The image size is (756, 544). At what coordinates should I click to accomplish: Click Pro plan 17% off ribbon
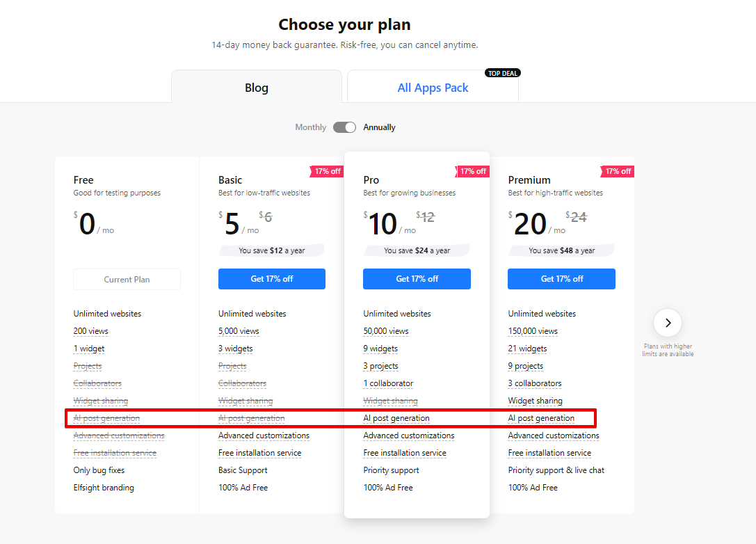tap(473, 171)
